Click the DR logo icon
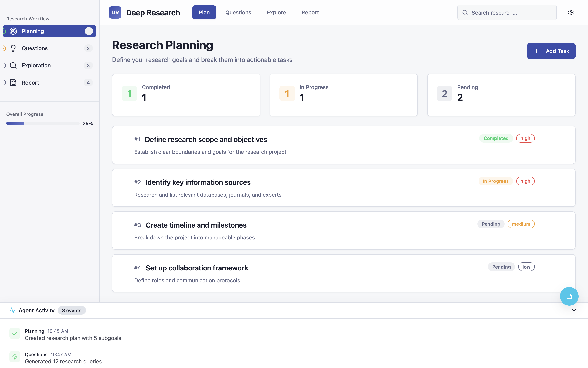The height and width of the screenshot is (368, 588). [115, 12]
